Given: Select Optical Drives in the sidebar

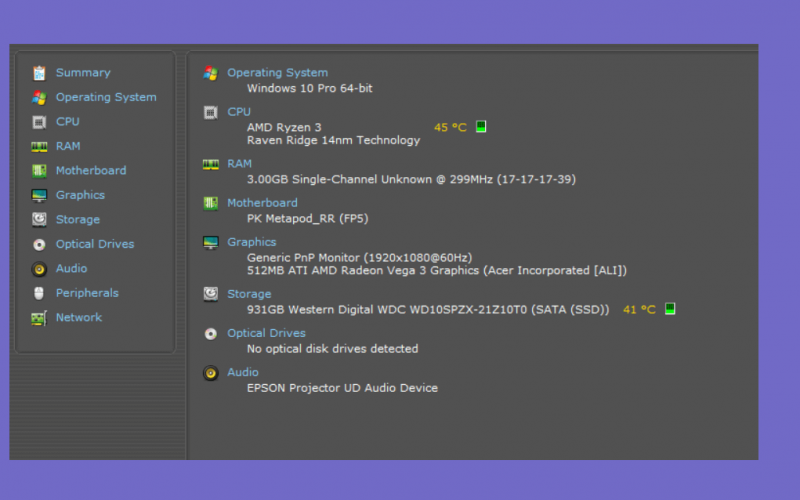Looking at the screenshot, I should click(95, 244).
